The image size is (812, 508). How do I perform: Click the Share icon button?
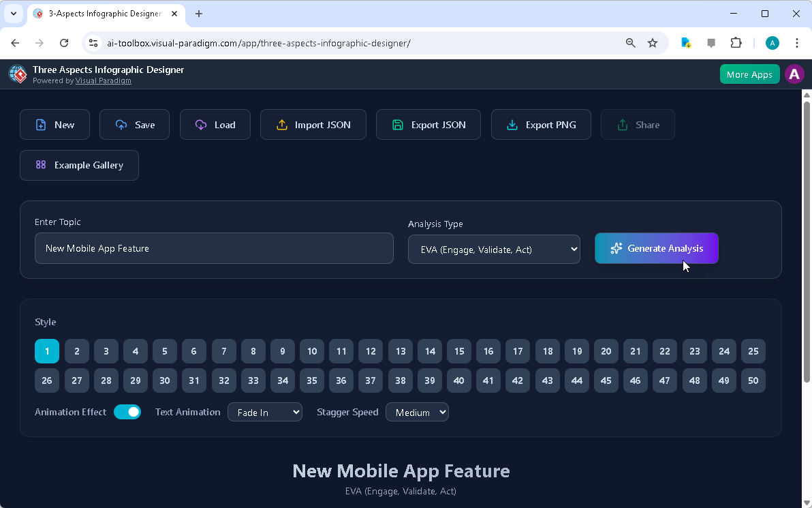[623, 124]
